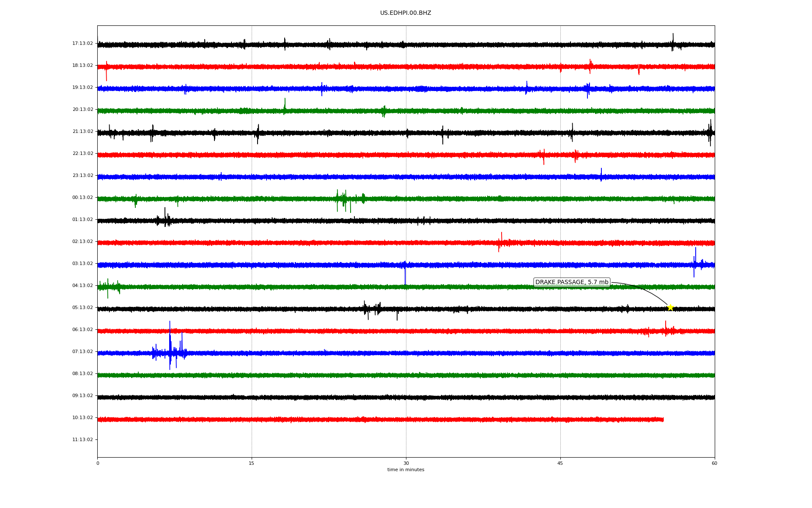This screenshot has width=812, height=508.
Task: Click the x-axis tick label 60
Action: pyautogui.click(x=714, y=463)
